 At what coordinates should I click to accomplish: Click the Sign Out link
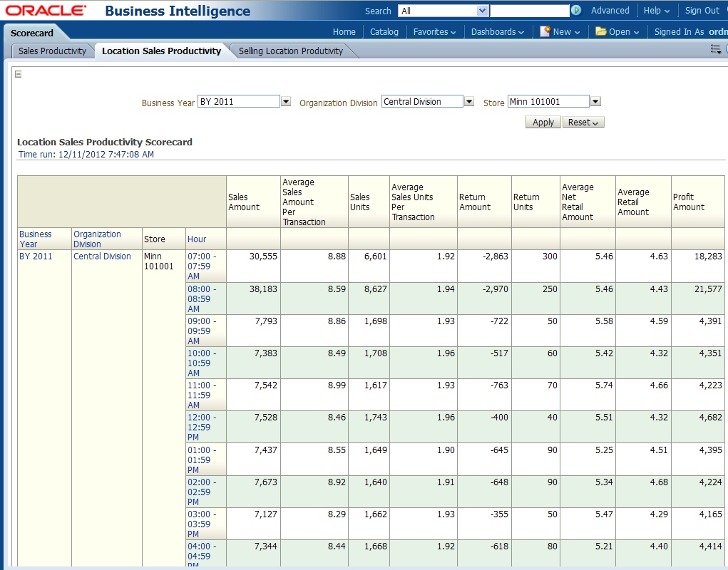point(702,11)
